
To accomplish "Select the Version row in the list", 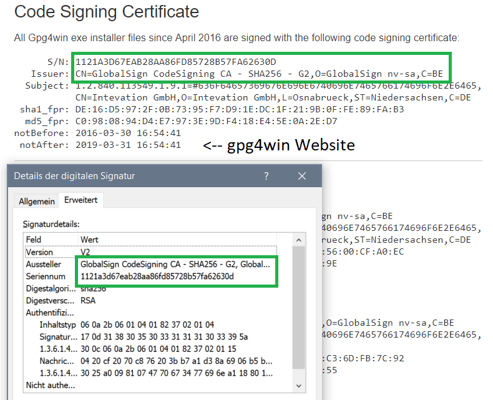I will click(x=151, y=252).
